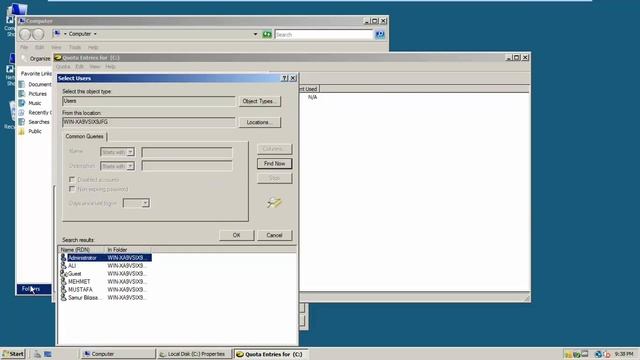Image resolution: width=640 pixels, height=360 pixels.
Task: Click the Documents icon in Favorite Links
Action: (22, 84)
